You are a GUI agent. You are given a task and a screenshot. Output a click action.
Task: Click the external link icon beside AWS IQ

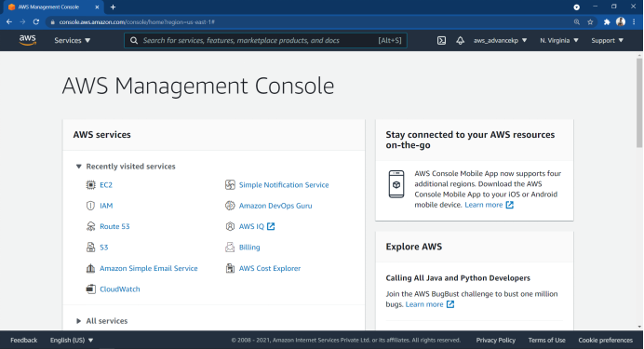(271, 226)
